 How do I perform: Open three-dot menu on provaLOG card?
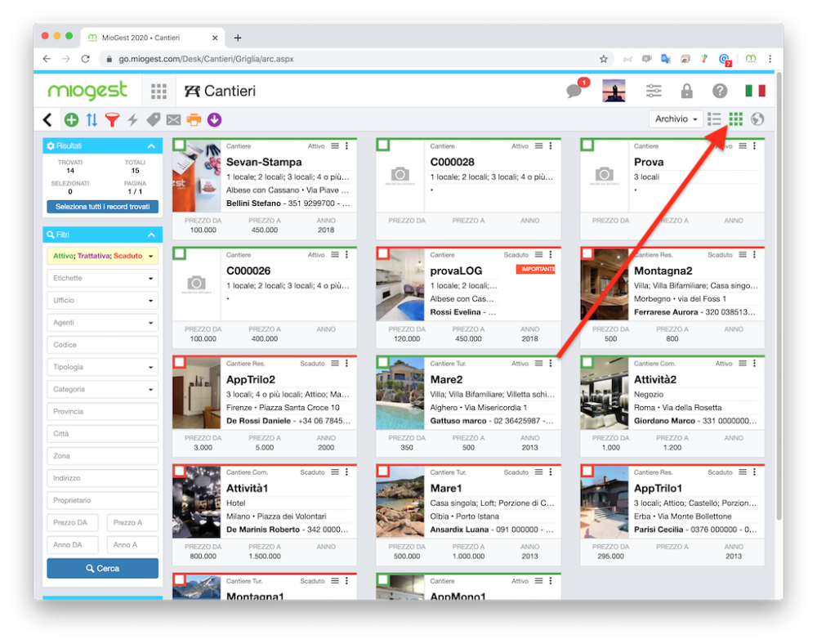(551, 255)
